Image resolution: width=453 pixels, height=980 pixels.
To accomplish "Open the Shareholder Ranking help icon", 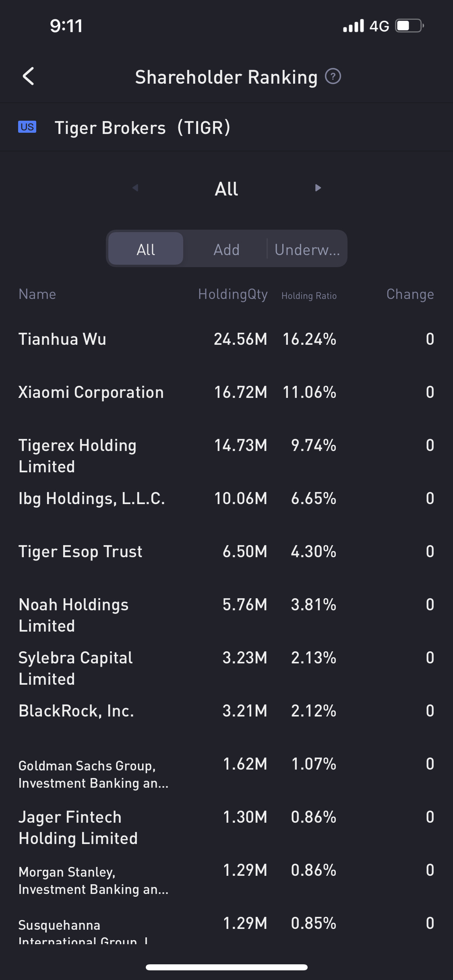I will click(333, 76).
